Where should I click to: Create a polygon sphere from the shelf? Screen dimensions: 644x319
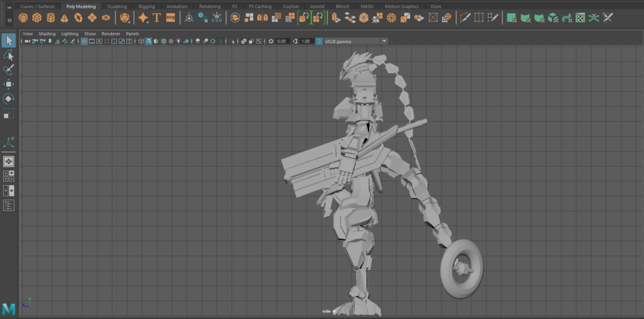tap(23, 18)
